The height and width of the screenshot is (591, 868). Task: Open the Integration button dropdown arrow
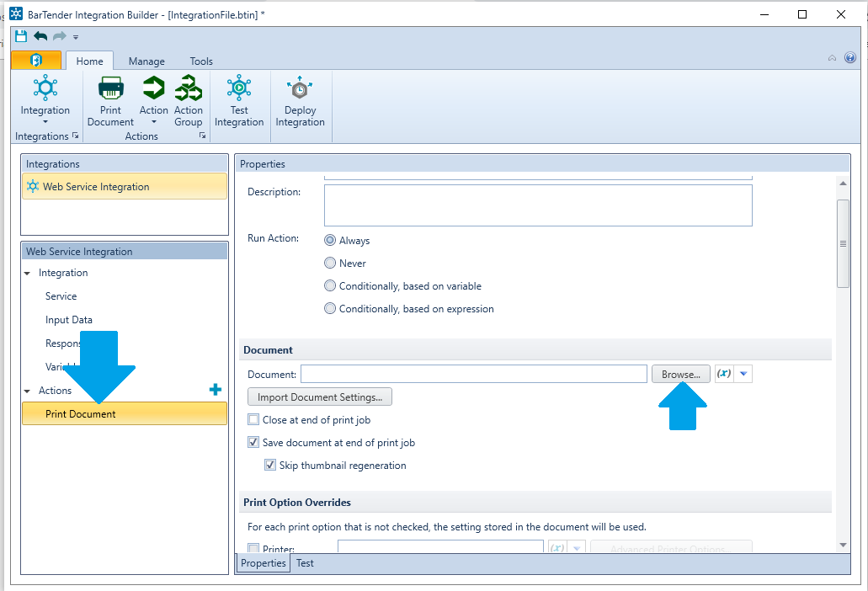45,122
